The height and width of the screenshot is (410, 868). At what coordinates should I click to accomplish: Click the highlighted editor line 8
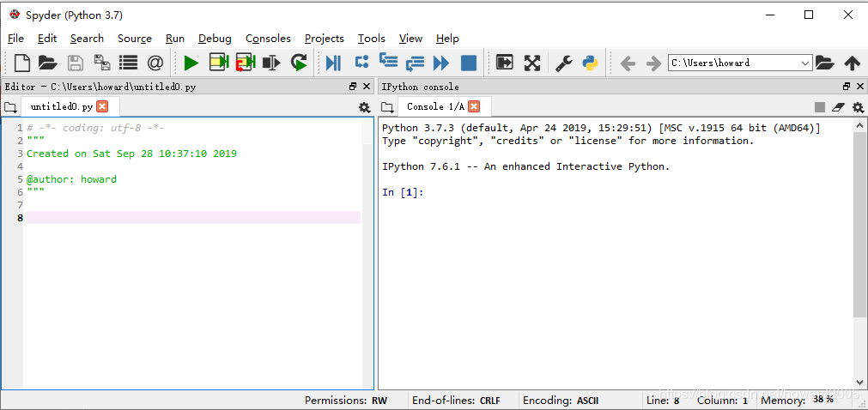click(x=193, y=218)
